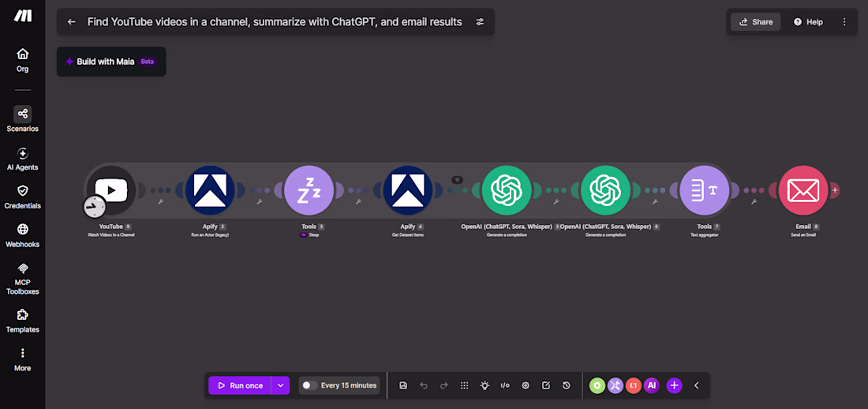Click the 'Text aggregator' label
The image size is (868, 409).
click(x=705, y=235)
